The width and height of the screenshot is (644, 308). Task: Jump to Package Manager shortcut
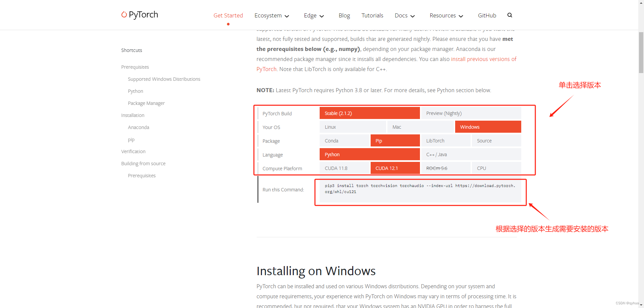click(x=146, y=103)
